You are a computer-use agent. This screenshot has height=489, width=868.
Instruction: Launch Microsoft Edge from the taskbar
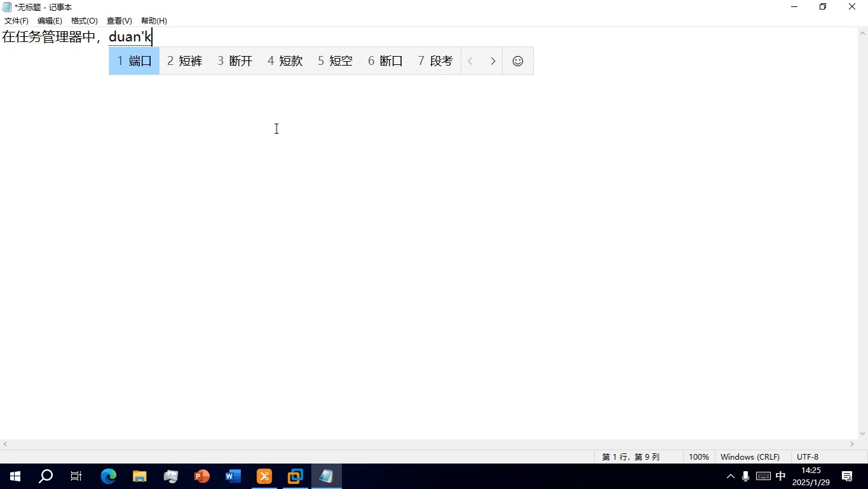[108, 476]
